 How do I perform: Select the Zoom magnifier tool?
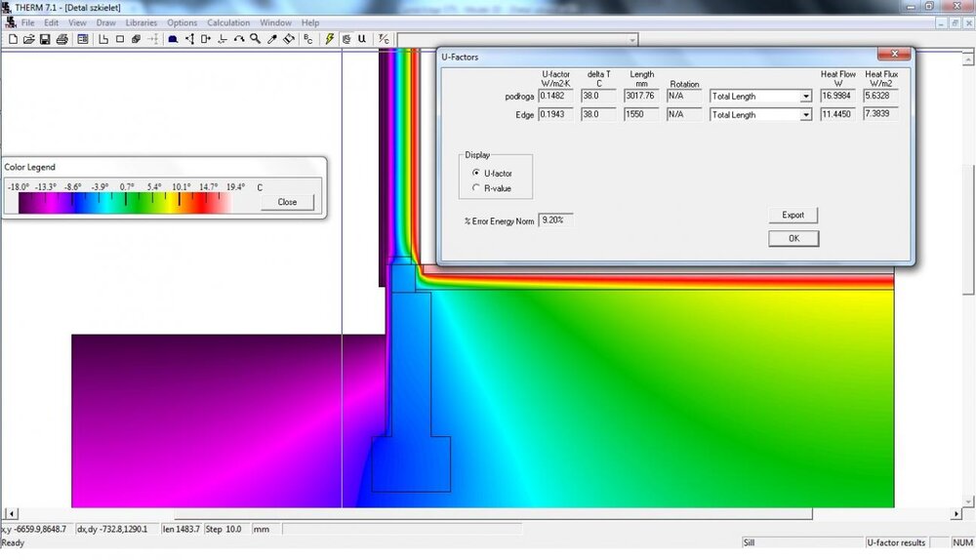pyautogui.click(x=255, y=39)
